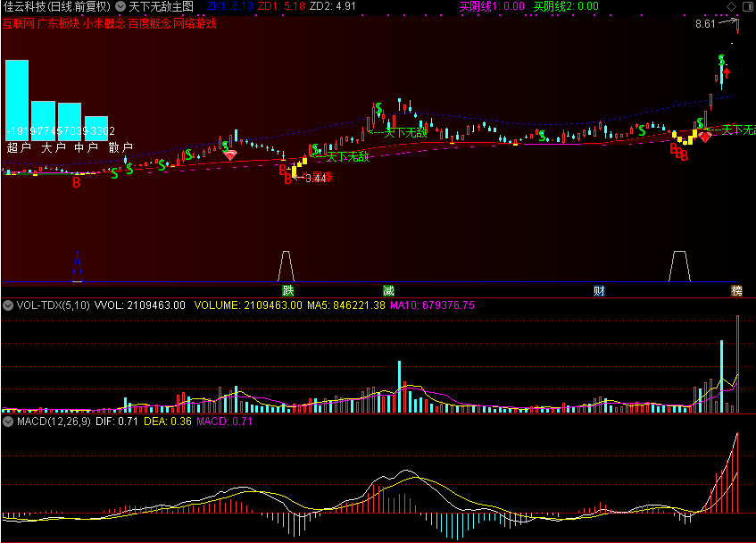Open the 互联网 sector tag
The height and width of the screenshot is (543, 756).
coord(19,23)
